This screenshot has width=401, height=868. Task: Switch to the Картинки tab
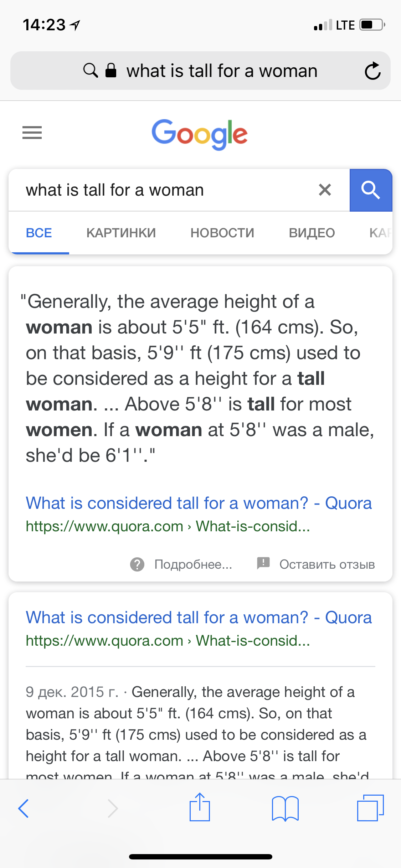[121, 233]
